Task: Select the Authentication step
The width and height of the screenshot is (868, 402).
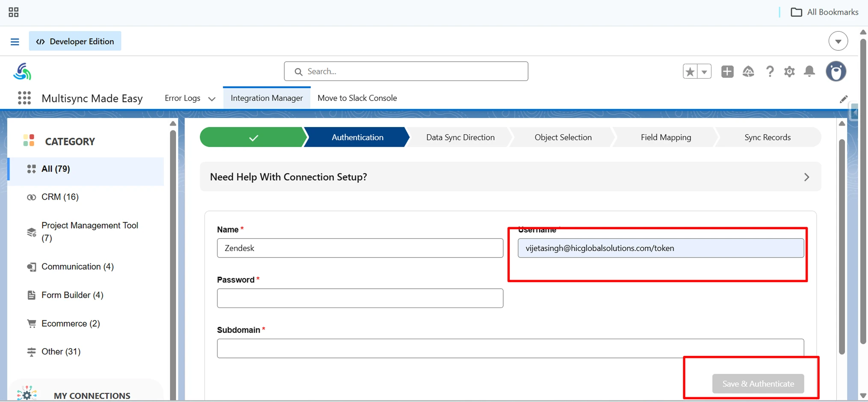Action: [357, 137]
